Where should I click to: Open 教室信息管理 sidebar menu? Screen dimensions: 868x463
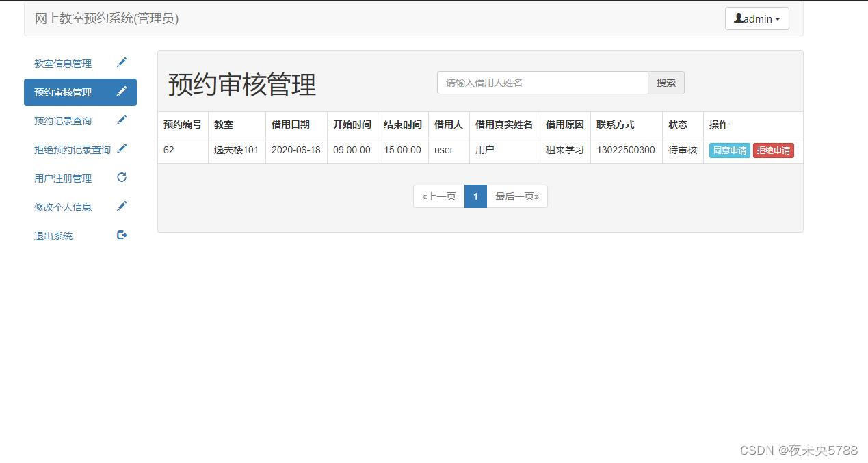[x=80, y=64]
